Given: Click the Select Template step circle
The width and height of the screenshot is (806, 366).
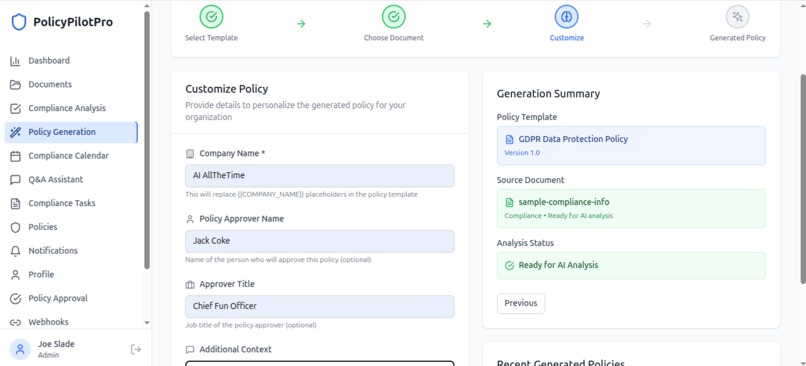Looking at the screenshot, I should [x=211, y=17].
